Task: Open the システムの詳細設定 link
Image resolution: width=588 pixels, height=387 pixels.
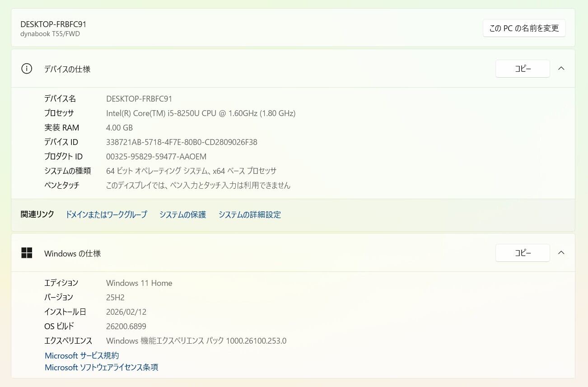Action: [250, 214]
